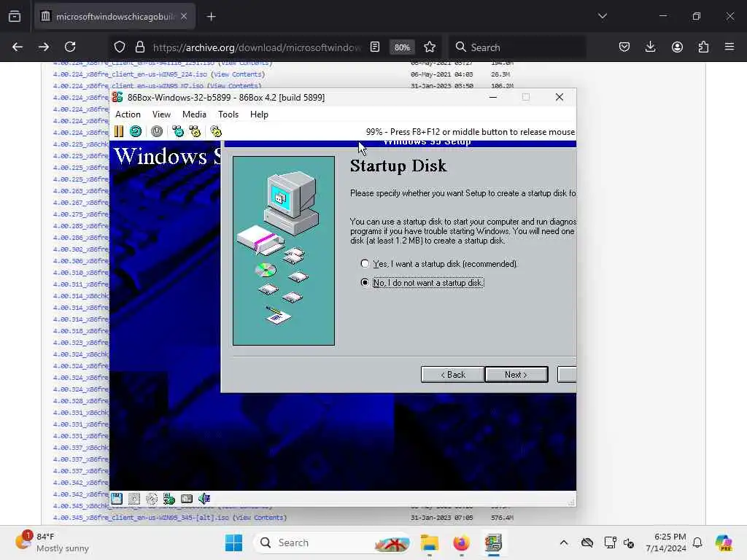
Task: Click the 80% zoom level indicator
Action: [x=402, y=47]
